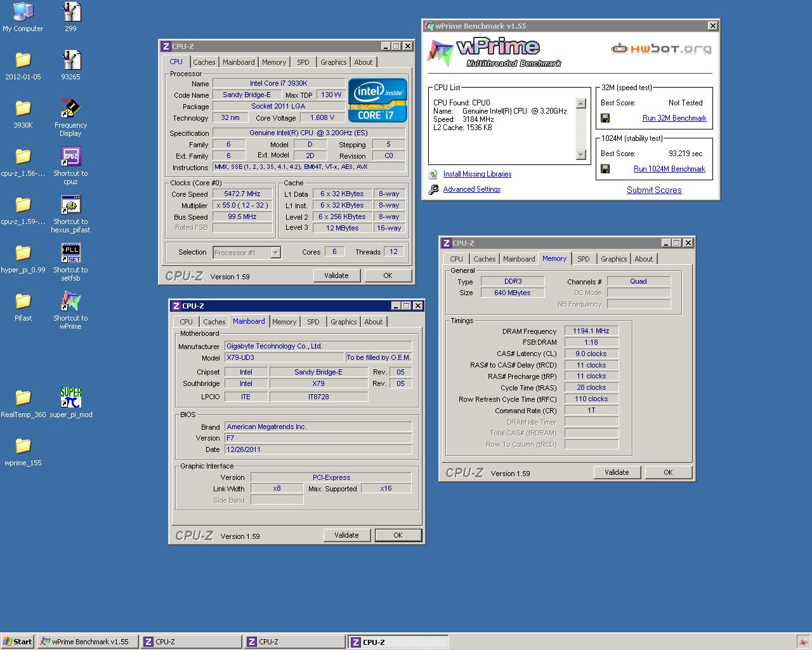Open the RealTemp_360 folder icon

pos(23,398)
